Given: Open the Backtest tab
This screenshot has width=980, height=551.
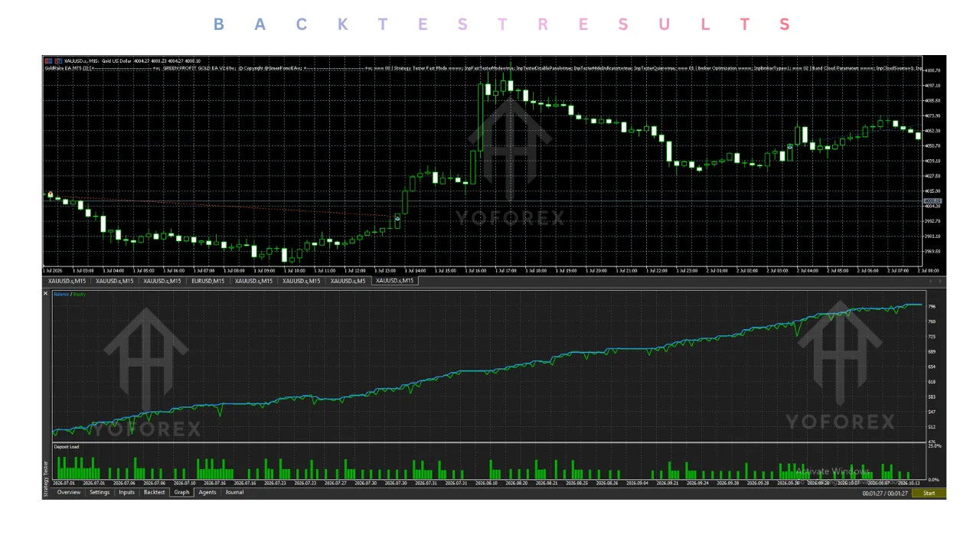Looking at the screenshot, I should point(155,493).
